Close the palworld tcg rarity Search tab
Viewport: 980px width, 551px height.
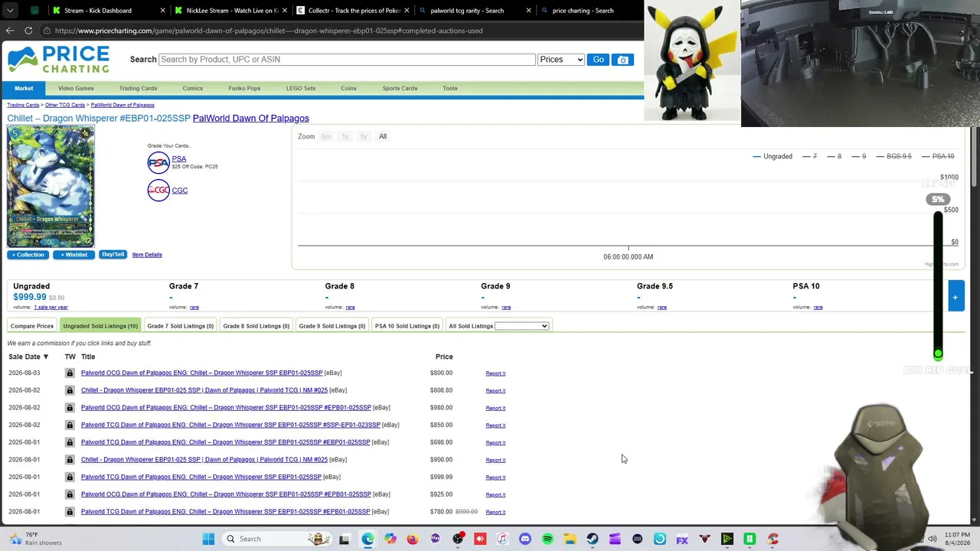[528, 11]
